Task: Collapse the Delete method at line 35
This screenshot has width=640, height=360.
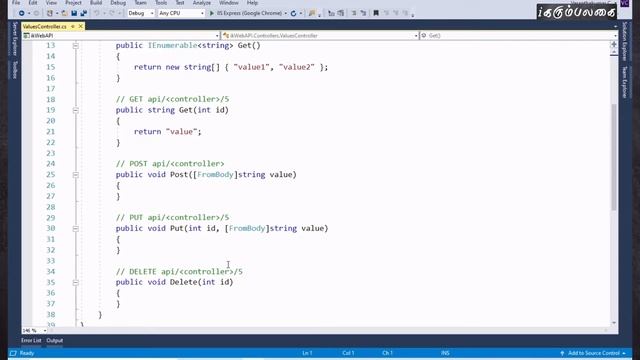Action: 76,282
